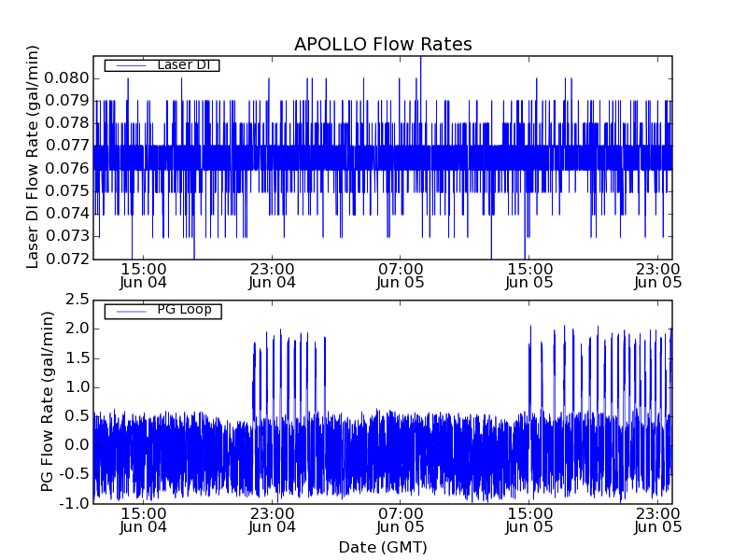Click the "15:00 Jun 04" label under bottom plot

click(x=143, y=520)
